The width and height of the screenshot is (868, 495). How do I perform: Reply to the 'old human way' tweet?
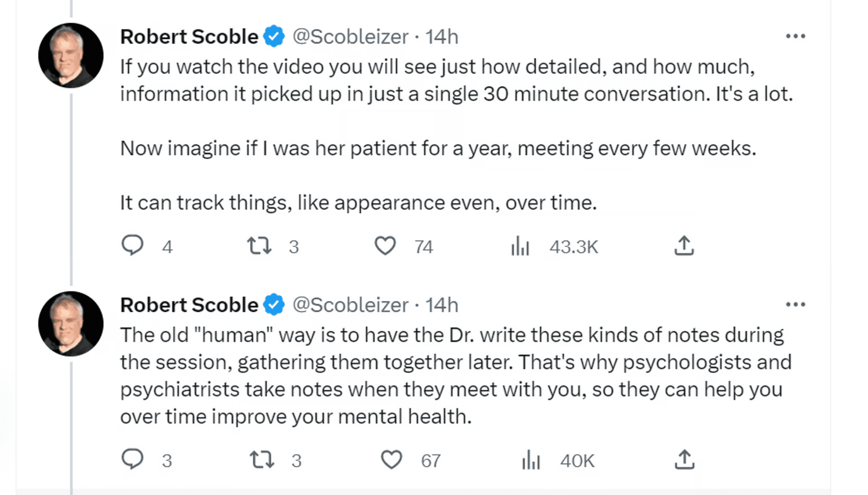[x=132, y=459]
